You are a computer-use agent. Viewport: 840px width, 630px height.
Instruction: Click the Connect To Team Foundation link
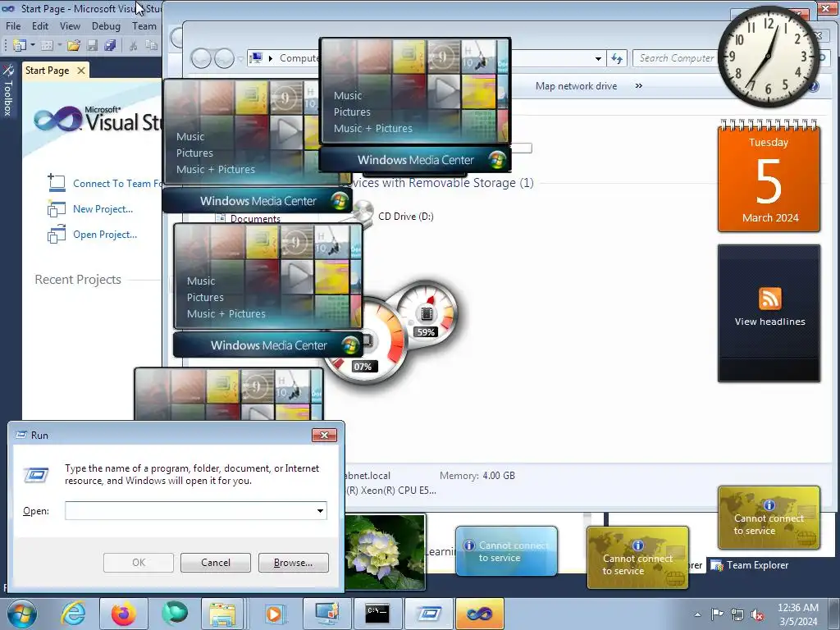click(x=116, y=183)
